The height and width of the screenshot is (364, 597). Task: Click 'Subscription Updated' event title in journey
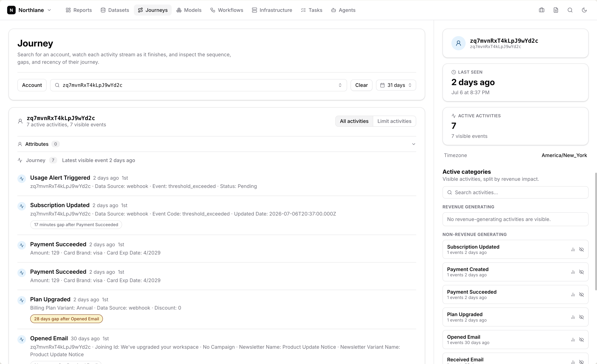(x=60, y=205)
